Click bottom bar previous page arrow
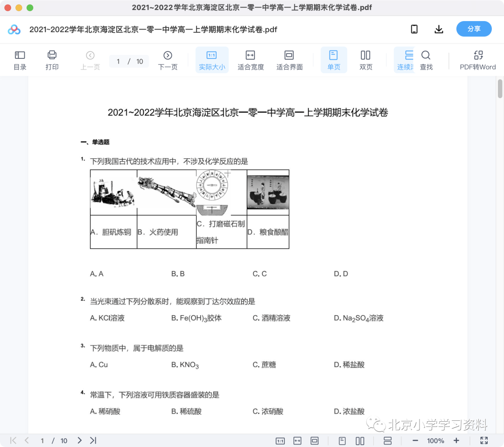The height and width of the screenshot is (447, 504). [x=27, y=440]
